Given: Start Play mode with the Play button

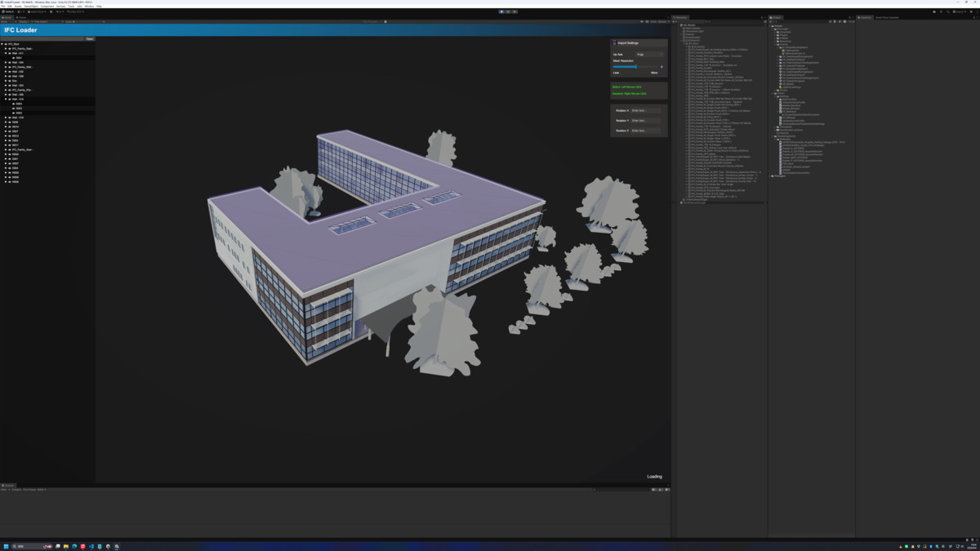Looking at the screenshot, I should [501, 11].
